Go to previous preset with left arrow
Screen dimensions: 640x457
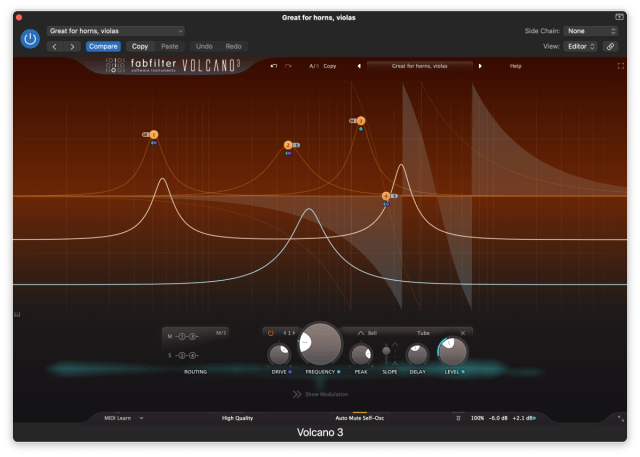54,47
